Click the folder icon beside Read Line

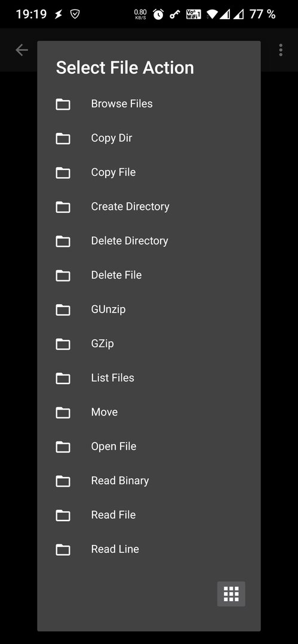coord(63,549)
